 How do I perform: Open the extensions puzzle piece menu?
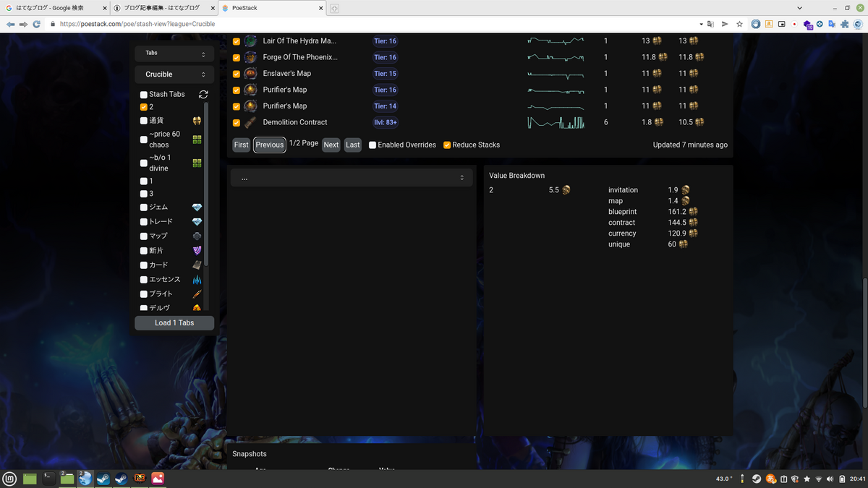click(x=844, y=24)
